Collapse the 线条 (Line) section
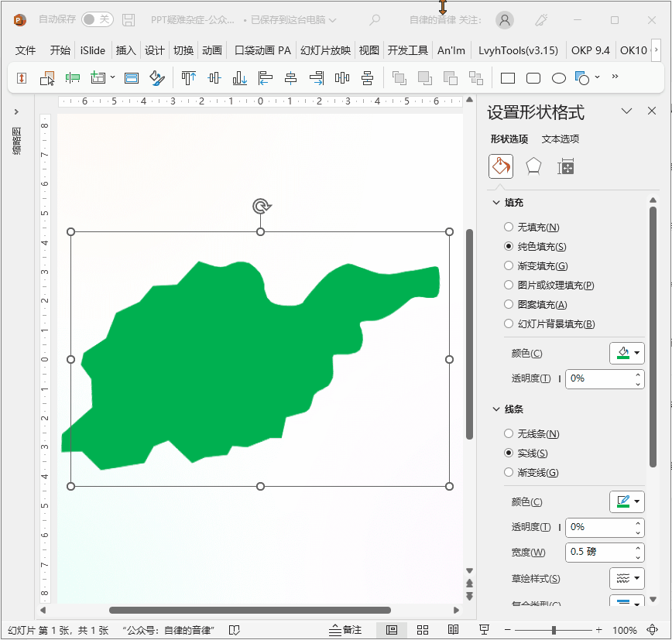Viewport: 672px width, 640px height. (496, 409)
